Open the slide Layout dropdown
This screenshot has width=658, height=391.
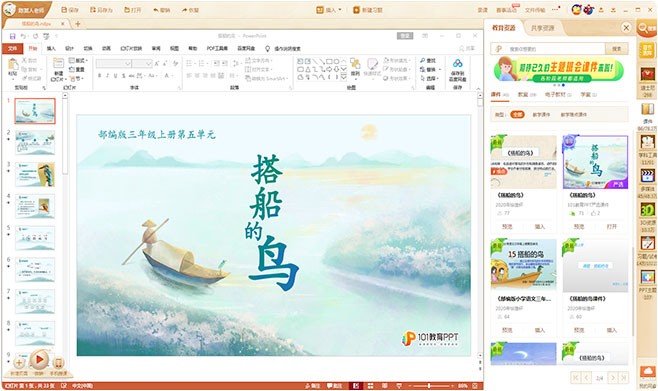[78, 60]
